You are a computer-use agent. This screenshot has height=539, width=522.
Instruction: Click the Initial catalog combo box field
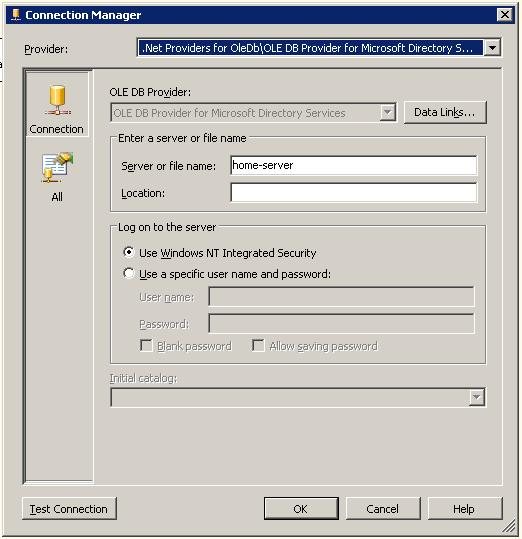pyautogui.click(x=298, y=397)
